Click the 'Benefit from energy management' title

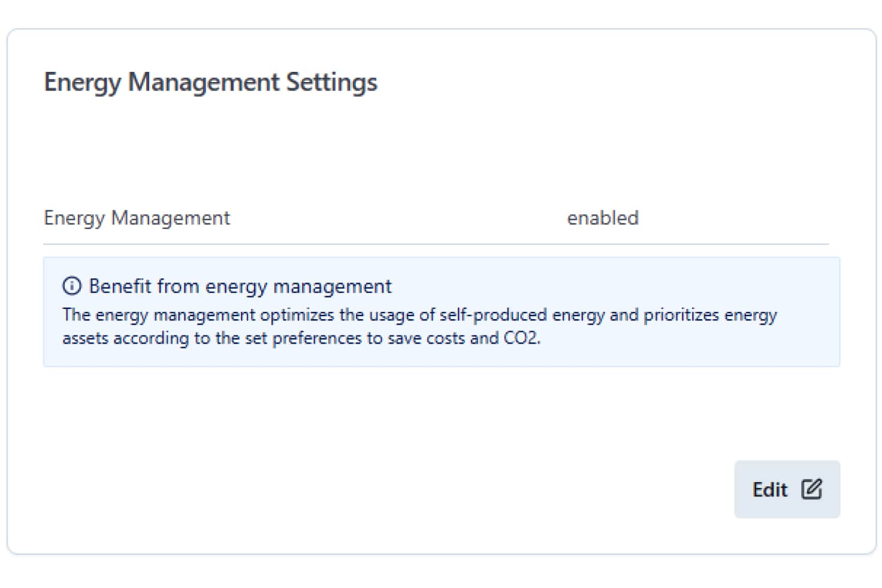click(x=240, y=287)
